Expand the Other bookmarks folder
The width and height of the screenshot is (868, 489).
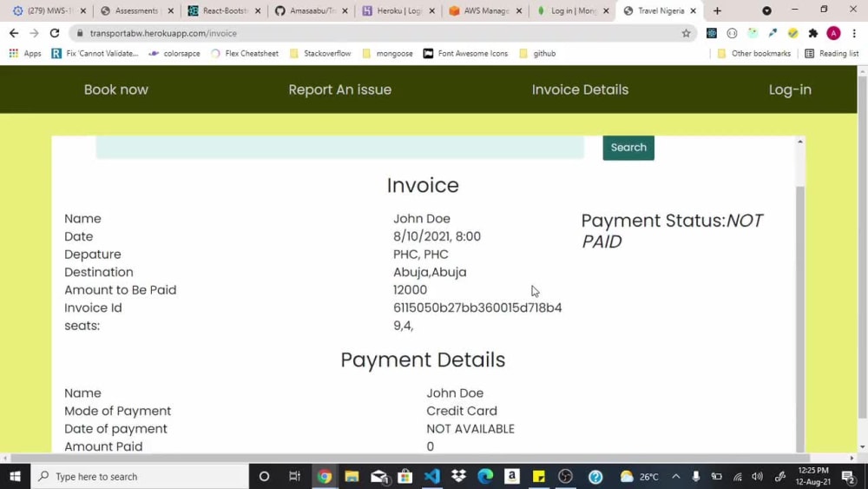[754, 54]
